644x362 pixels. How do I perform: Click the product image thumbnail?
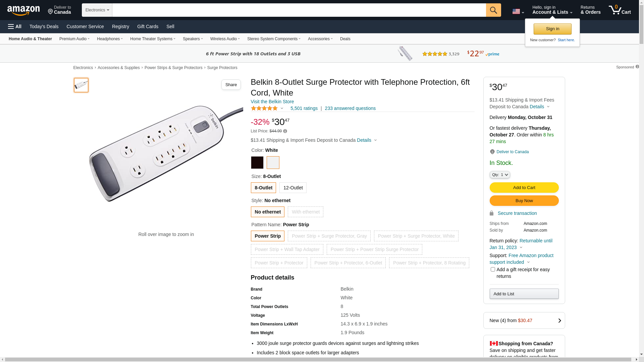click(x=81, y=85)
